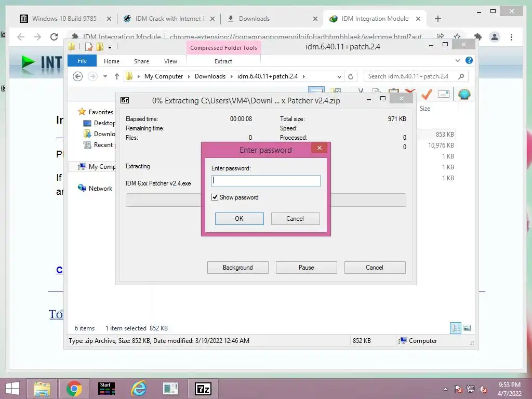Select the Compressed Folder Tools contextual tab
Image resolution: width=532 pixels, height=399 pixels.
coord(223,48)
